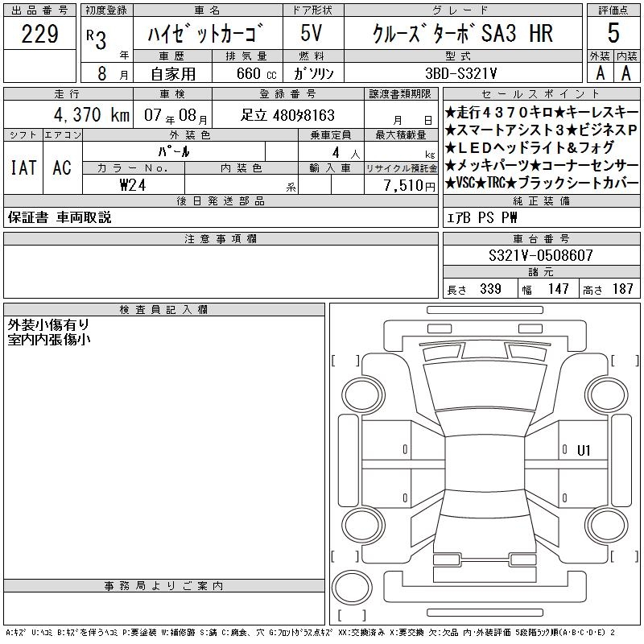This screenshot has width=644, height=644.
Task: Click the model code 3BD-S321V
Action: (461, 73)
